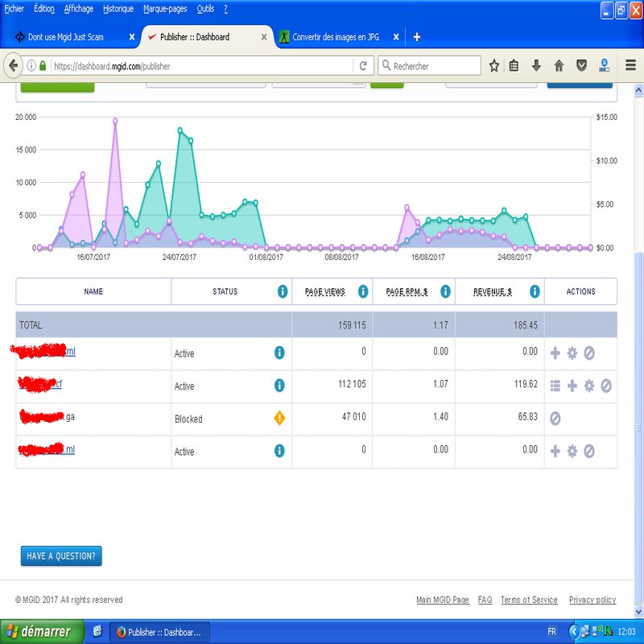
Task: Open the démarrer Start menu
Action: tap(42, 631)
